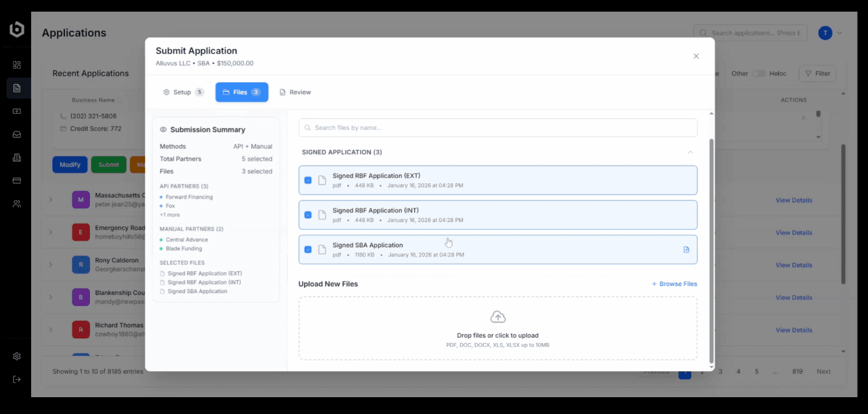Click the contacts icon in the sidebar
Viewport: 868px width, 414px height.
[x=17, y=203]
